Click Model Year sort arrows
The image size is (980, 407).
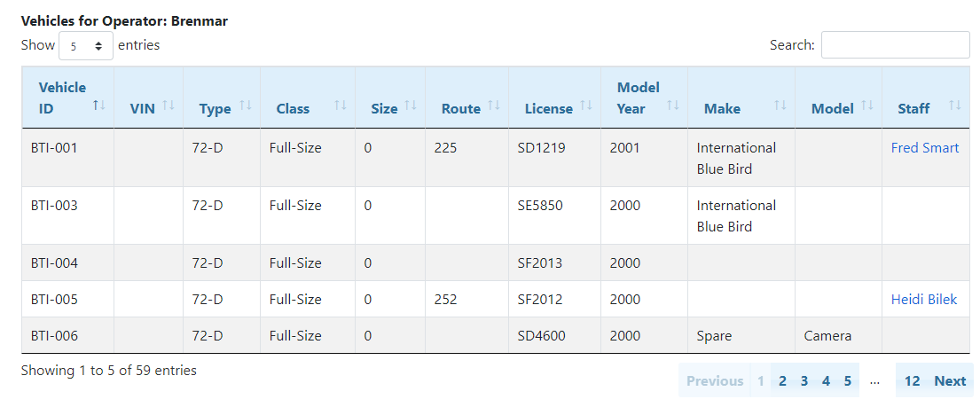pos(672,106)
